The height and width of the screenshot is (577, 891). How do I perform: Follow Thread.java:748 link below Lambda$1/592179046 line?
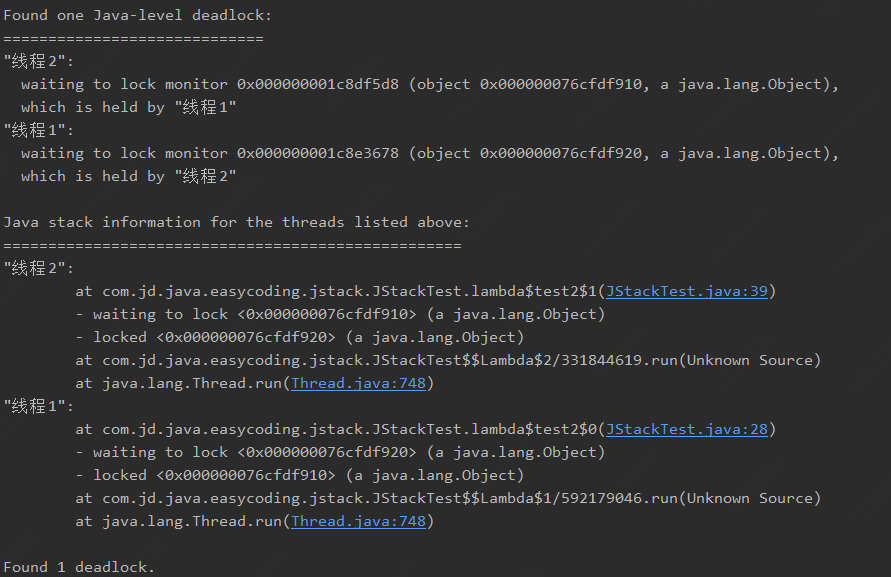[x=359, y=521]
